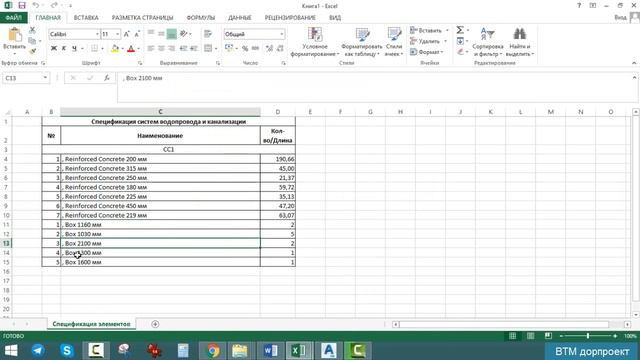
Task: Click the Increase Decimal icon
Action: (x=269, y=49)
